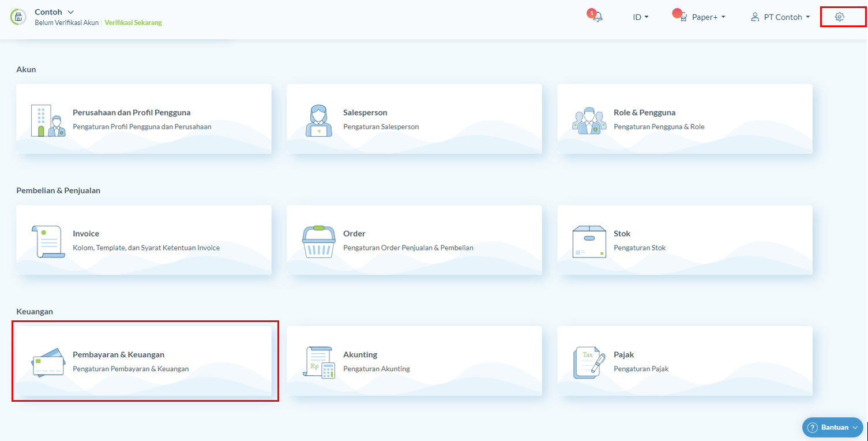
Task: Click the 'Pengaturan Akunting' description
Action: point(376,368)
